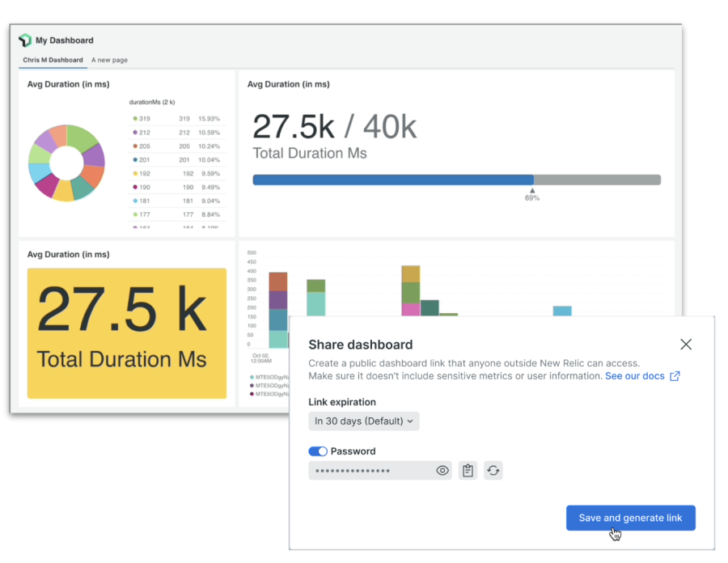Viewport: 728px width, 563px height.
Task: Click the tallest stacked bar in chart
Action: (410, 291)
